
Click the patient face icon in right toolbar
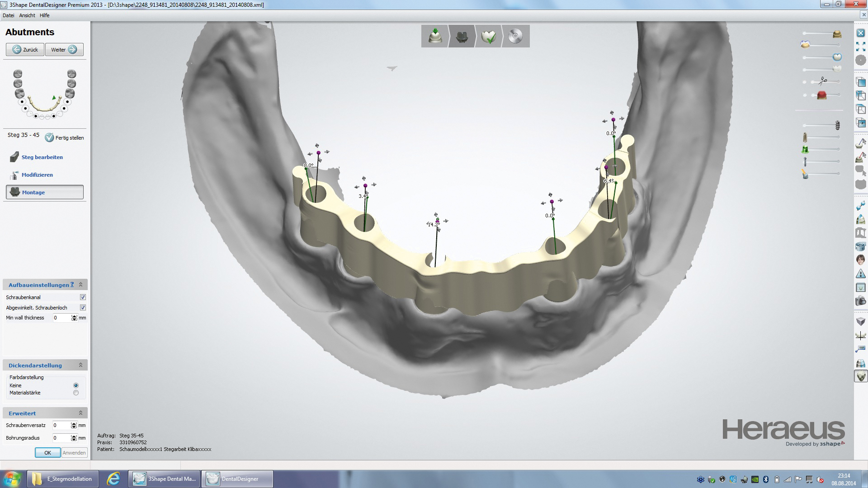860,260
